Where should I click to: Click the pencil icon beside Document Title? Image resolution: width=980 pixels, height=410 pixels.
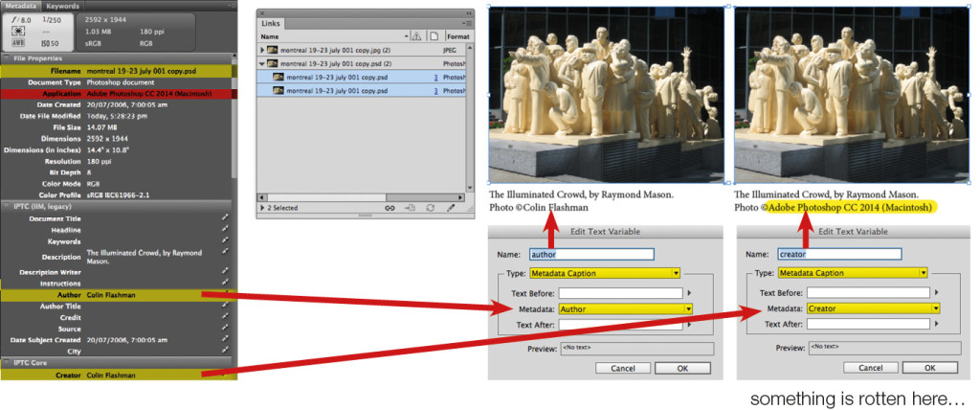click(x=225, y=218)
